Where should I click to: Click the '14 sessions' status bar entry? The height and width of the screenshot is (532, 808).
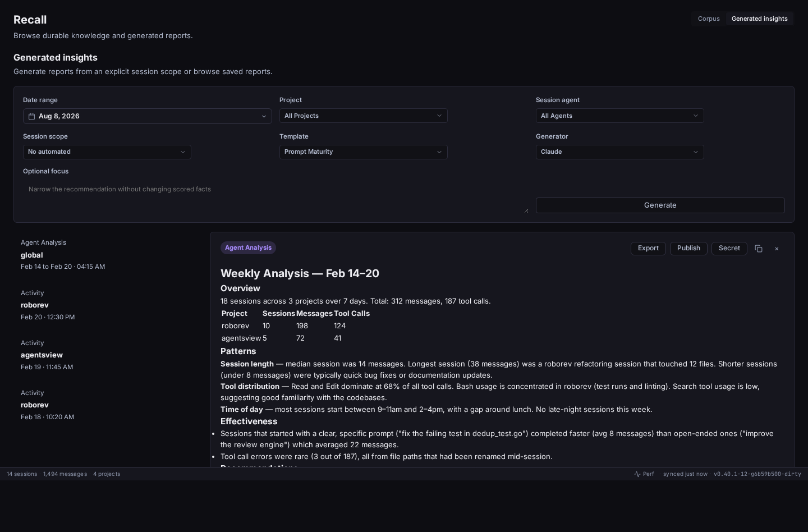[22, 474]
